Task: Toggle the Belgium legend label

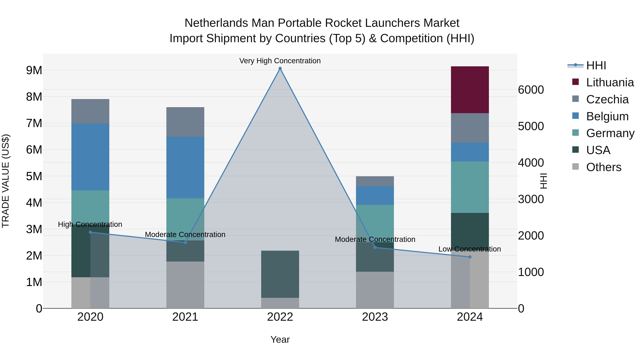Action: 607,116
